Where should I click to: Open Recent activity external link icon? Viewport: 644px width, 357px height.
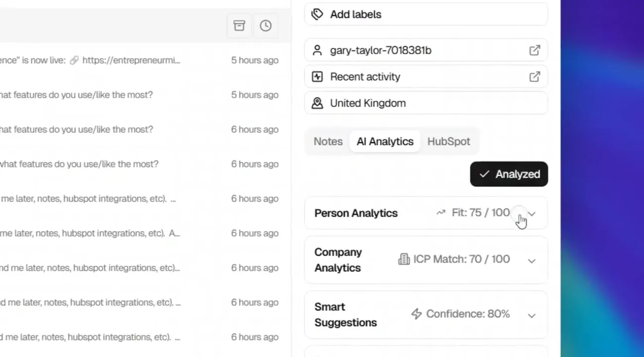point(534,76)
